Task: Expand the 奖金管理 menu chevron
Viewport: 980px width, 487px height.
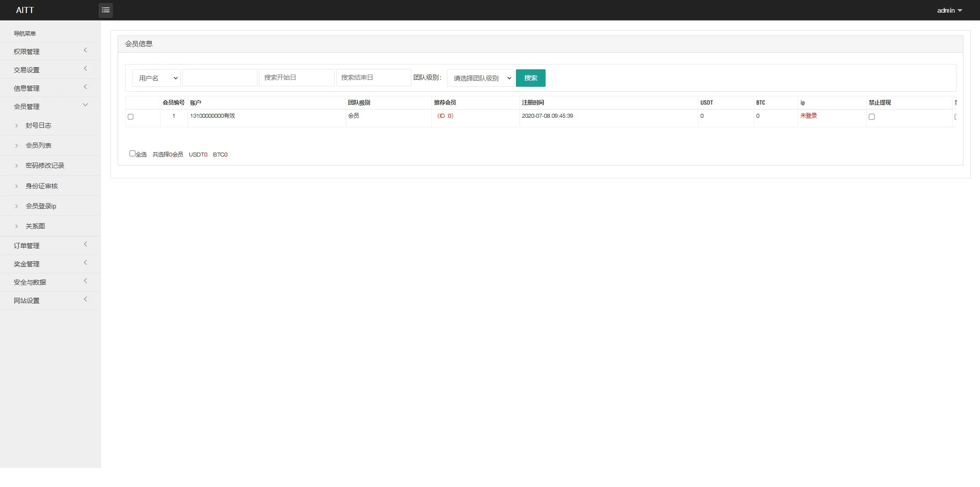Action: [x=85, y=263]
